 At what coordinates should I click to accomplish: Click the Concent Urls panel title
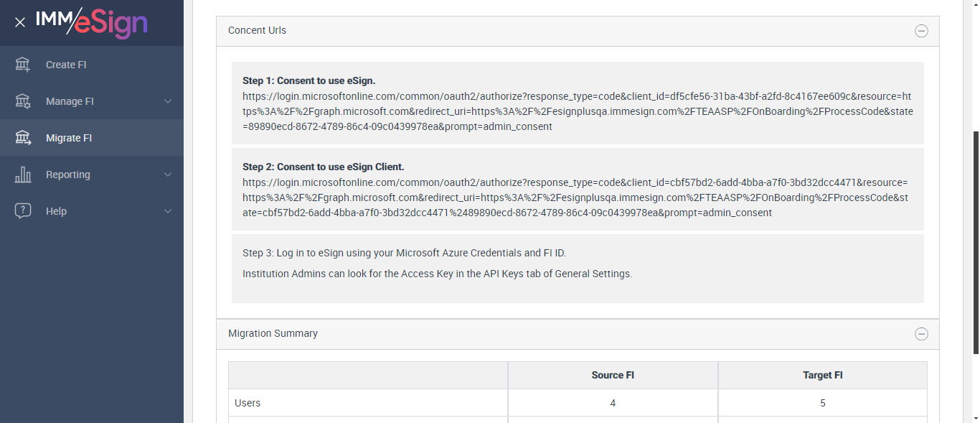(x=257, y=30)
